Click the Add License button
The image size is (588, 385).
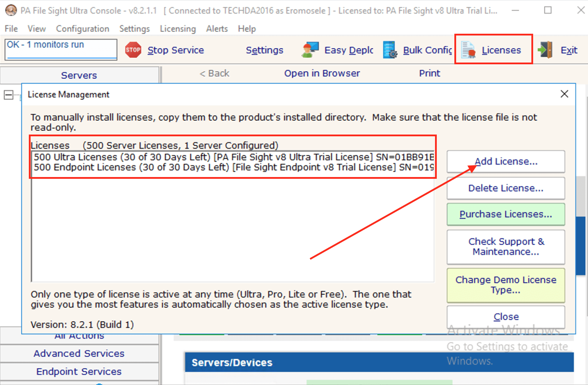pos(506,162)
